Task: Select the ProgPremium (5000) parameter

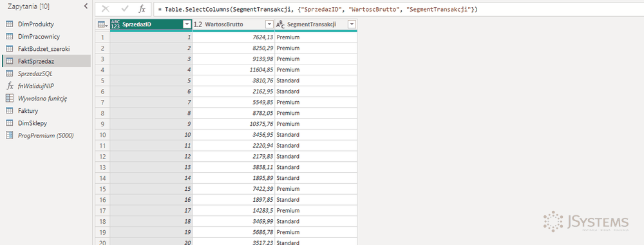Action: (45, 135)
